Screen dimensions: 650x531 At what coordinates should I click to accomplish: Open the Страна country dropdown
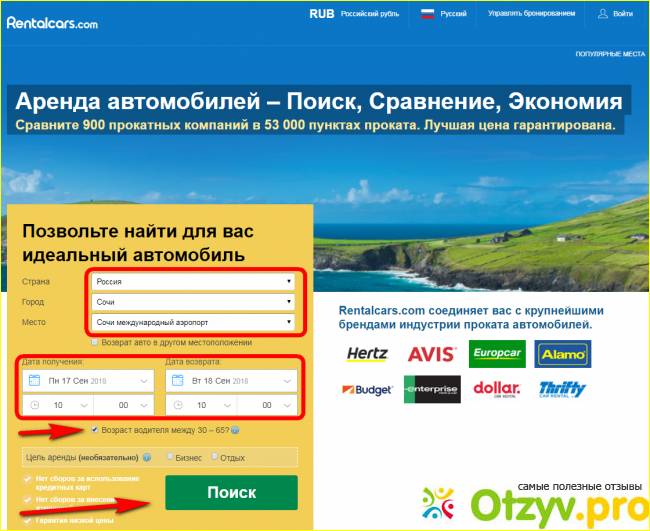point(193,282)
